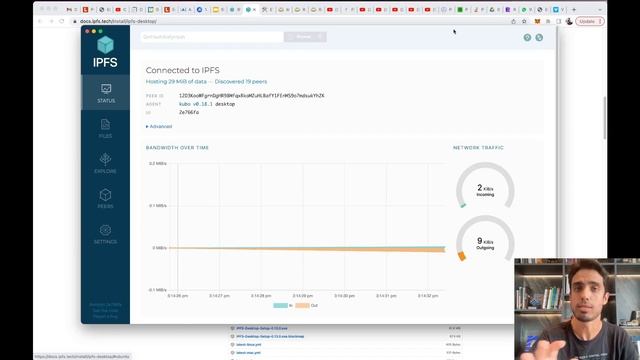The width and height of the screenshot is (640, 360).
Task: Click the Outgoing traffic gauge
Action: (485, 238)
